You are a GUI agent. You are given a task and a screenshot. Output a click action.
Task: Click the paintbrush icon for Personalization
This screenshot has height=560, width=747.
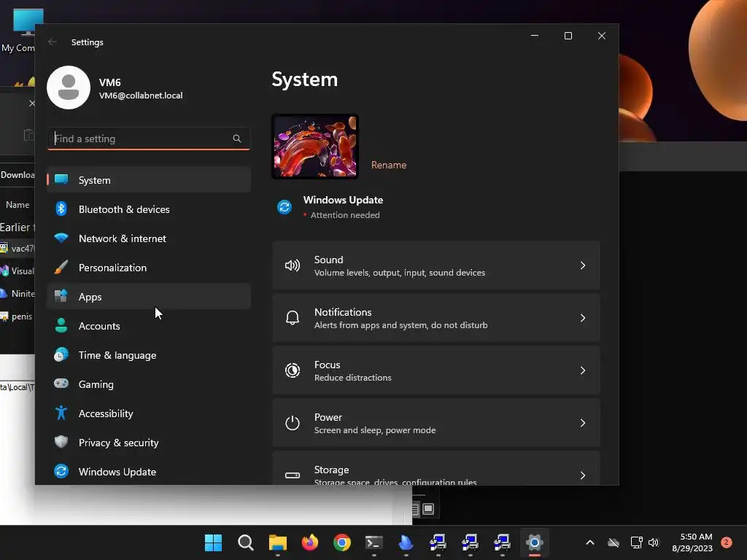[x=61, y=267]
